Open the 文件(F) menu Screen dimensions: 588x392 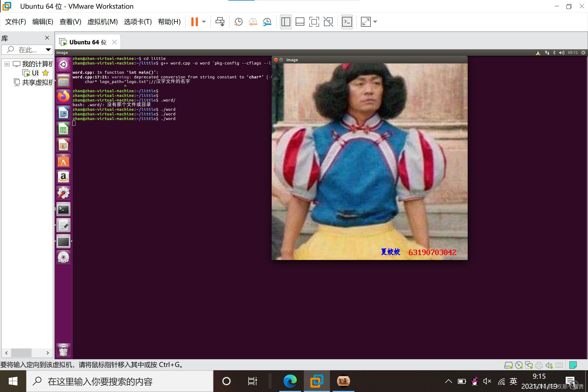coord(16,22)
